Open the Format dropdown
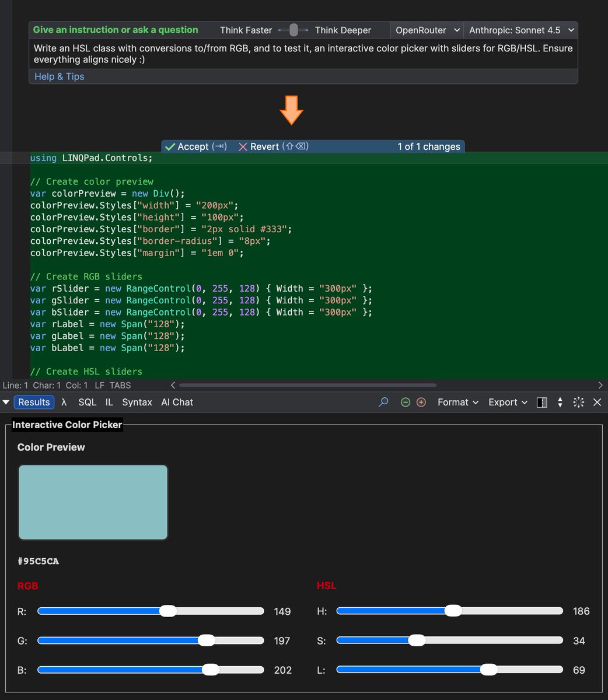 pyautogui.click(x=457, y=402)
